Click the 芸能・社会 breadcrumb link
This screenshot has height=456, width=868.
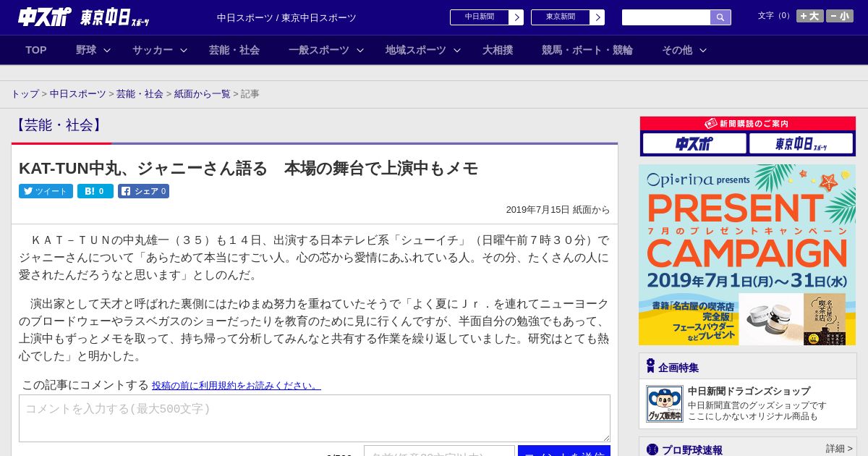click(x=140, y=94)
